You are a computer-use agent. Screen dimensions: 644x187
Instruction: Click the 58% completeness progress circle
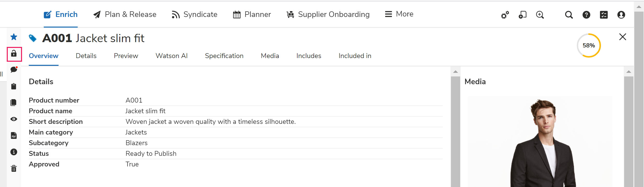(589, 45)
